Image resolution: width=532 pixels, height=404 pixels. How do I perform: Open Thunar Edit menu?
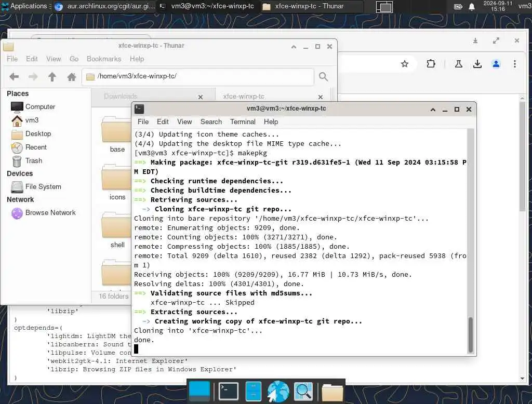coord(32,59)
